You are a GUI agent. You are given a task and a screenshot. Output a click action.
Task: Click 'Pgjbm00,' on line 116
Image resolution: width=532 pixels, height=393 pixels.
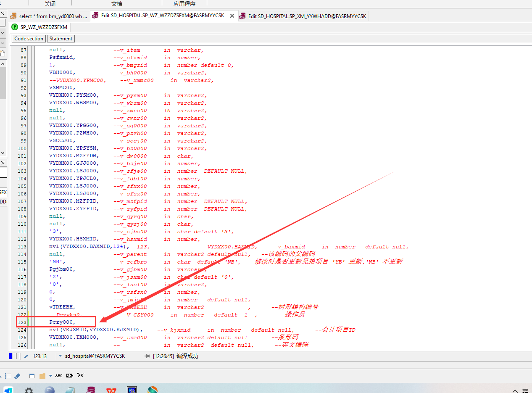(x=63, y=269)
